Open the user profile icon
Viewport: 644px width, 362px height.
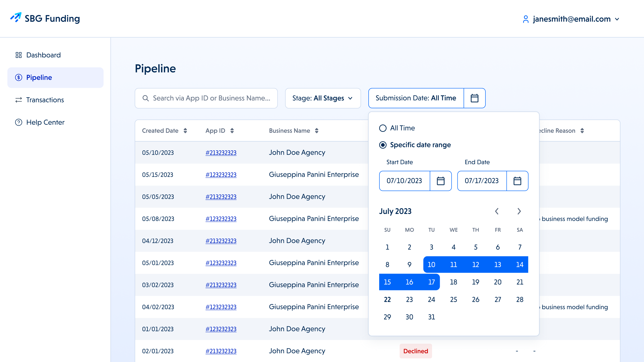click(525, 19)
